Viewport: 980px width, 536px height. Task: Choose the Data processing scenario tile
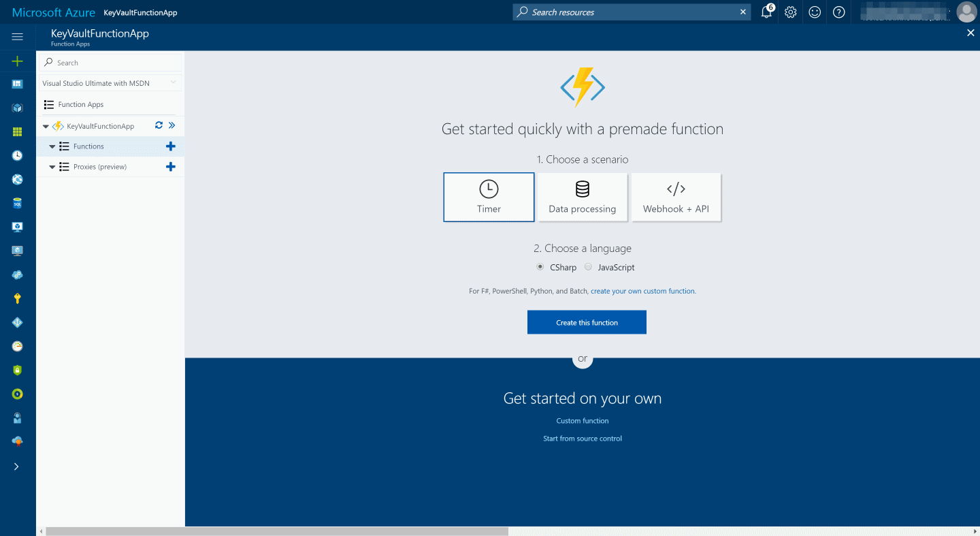click(583, 197)
